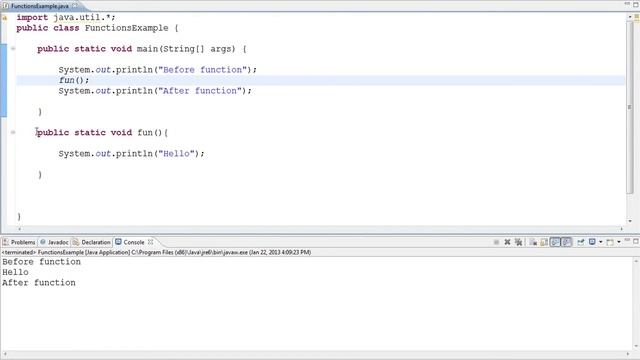
Task: Maximize the editor area
Action: pyautogui.click(x=636, y=4)
